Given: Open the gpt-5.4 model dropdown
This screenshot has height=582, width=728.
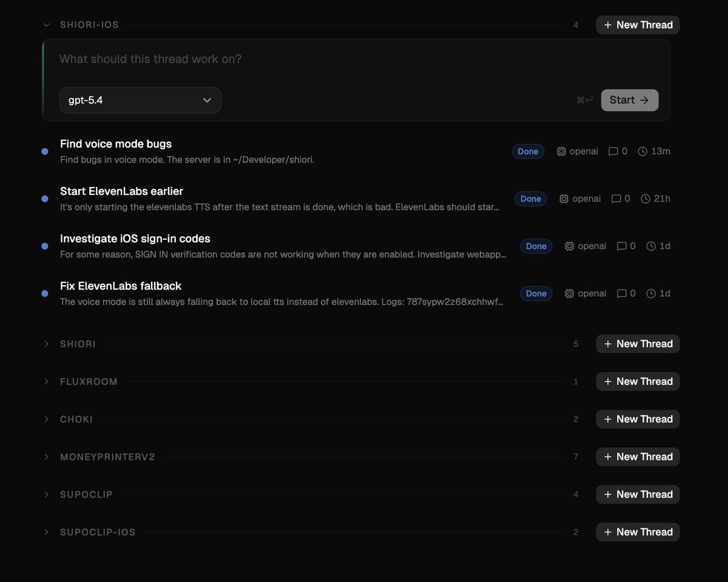Looking at the screenshot, I should 140,100.
